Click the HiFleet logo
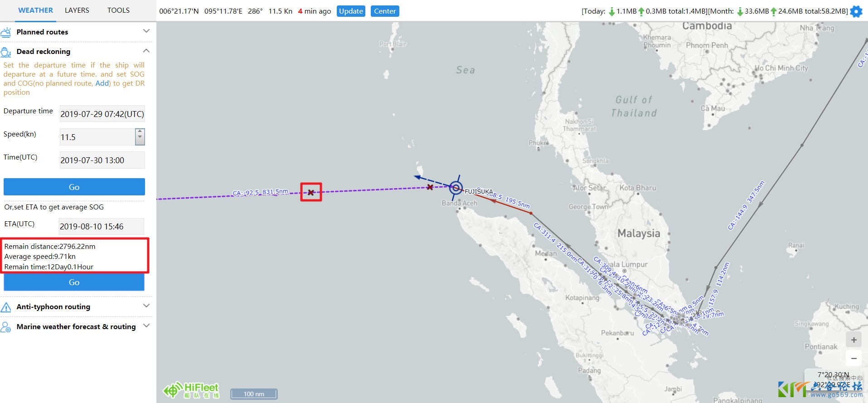The height and width of the screenshot is (403, 868). tap(191, 390)
